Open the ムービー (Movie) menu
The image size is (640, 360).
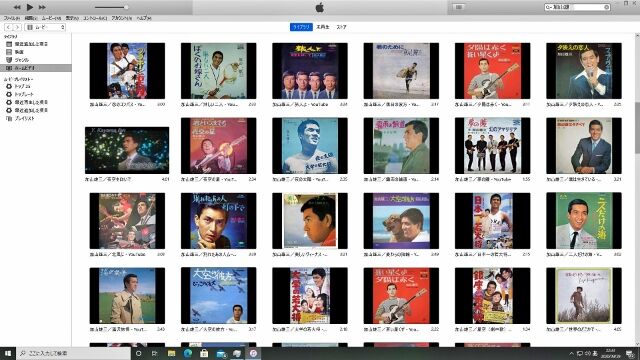click(51, 18)
